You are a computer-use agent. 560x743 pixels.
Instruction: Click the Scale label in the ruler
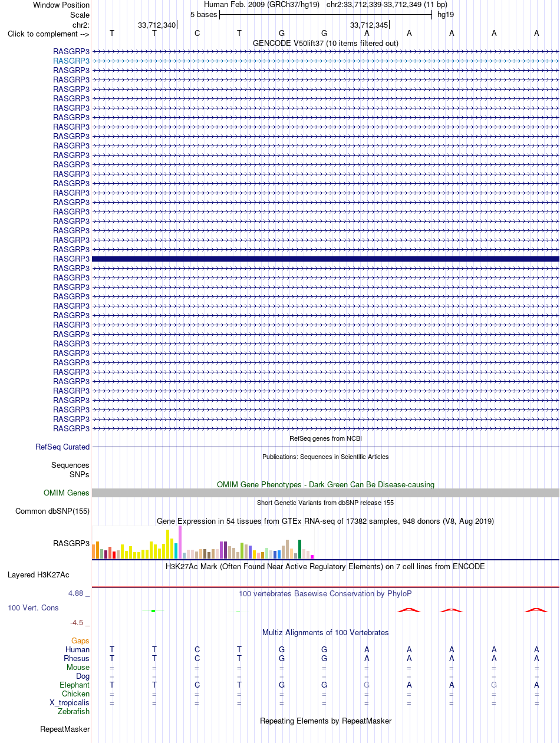tap(80, 15)
